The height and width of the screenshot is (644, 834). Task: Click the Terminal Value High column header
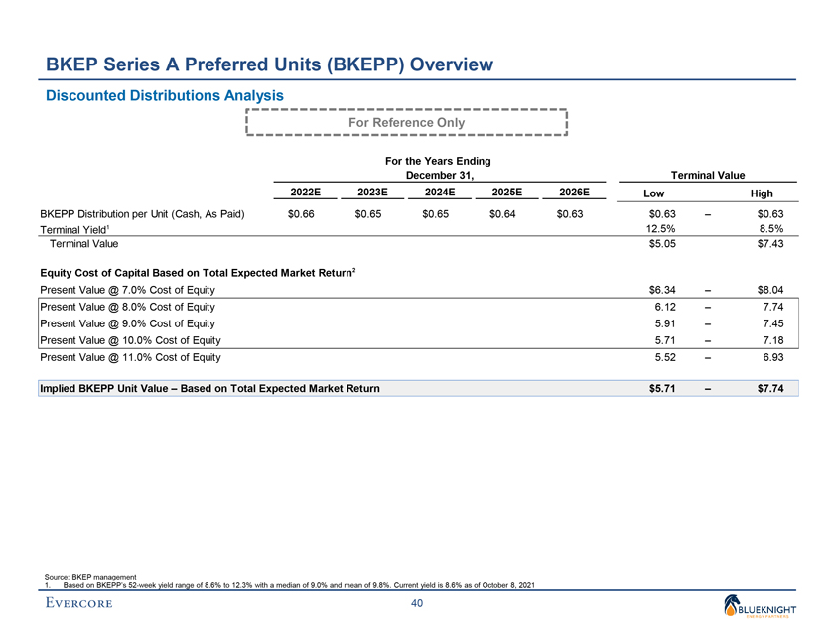coord(763,193)
